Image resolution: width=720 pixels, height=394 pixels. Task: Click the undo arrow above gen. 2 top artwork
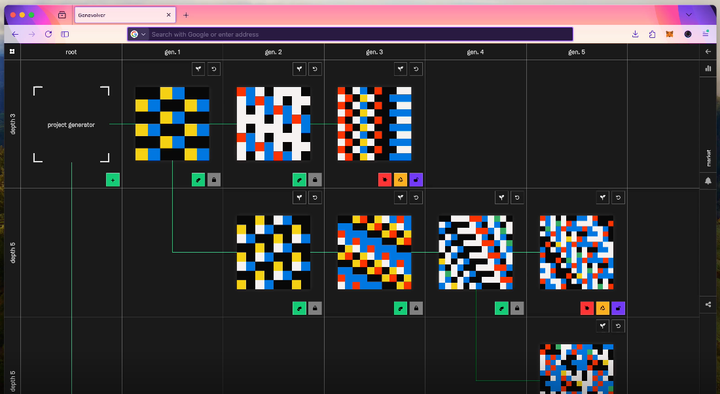315,69
